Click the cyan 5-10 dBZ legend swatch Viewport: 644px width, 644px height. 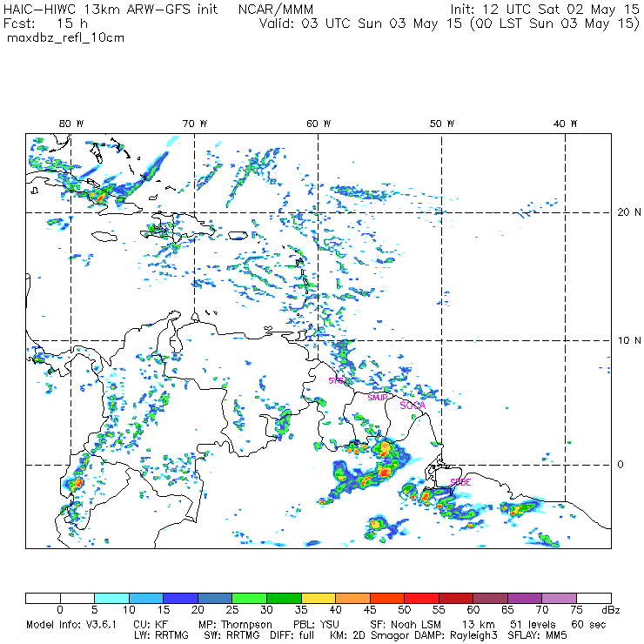click(x=111, y=598)
